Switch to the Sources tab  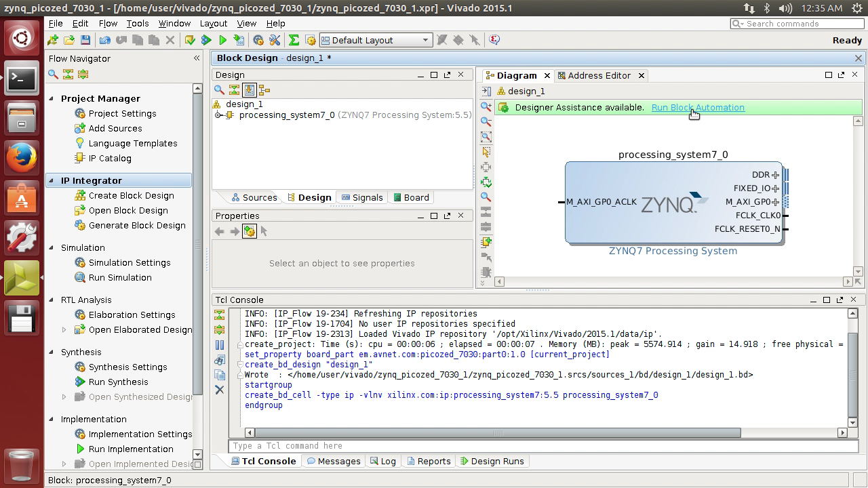[x=254, y=197]
